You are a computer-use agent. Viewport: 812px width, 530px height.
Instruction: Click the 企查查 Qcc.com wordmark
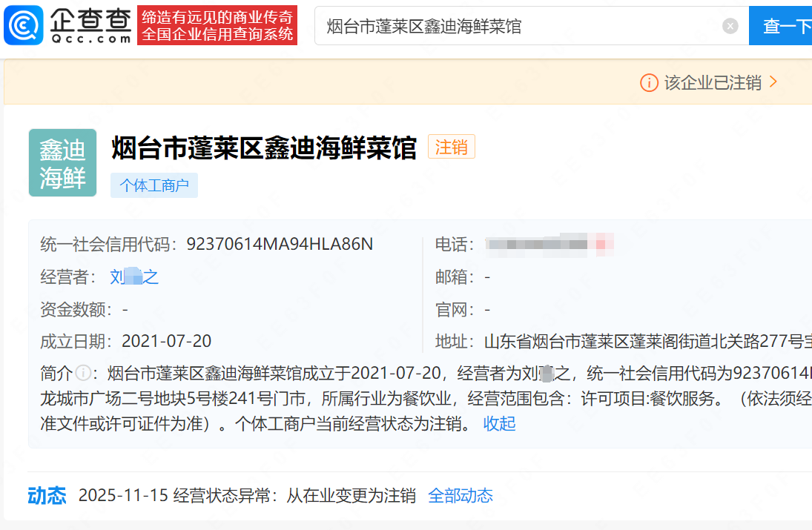point(90,26)
